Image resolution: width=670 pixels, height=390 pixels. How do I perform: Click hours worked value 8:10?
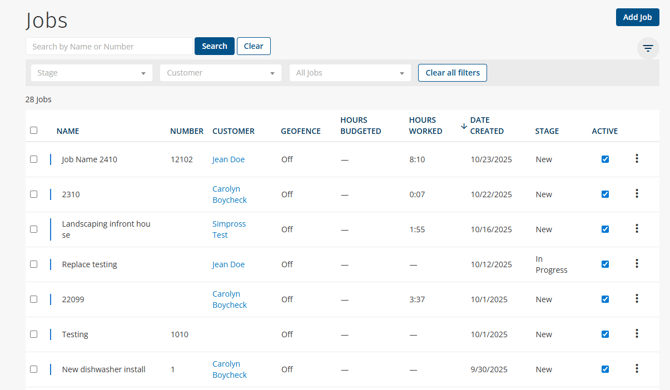(417, 159)
